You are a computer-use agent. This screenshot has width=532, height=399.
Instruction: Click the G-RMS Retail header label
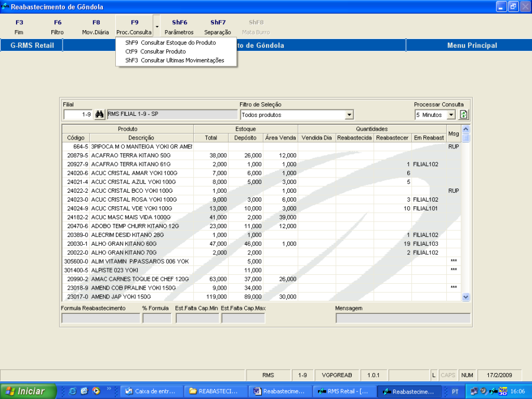point(32,46)
